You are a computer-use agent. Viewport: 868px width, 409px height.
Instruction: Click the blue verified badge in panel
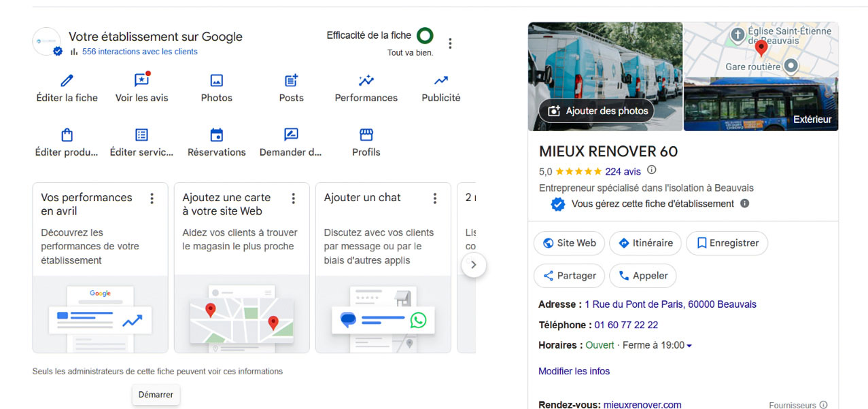(x=557, y=204)
